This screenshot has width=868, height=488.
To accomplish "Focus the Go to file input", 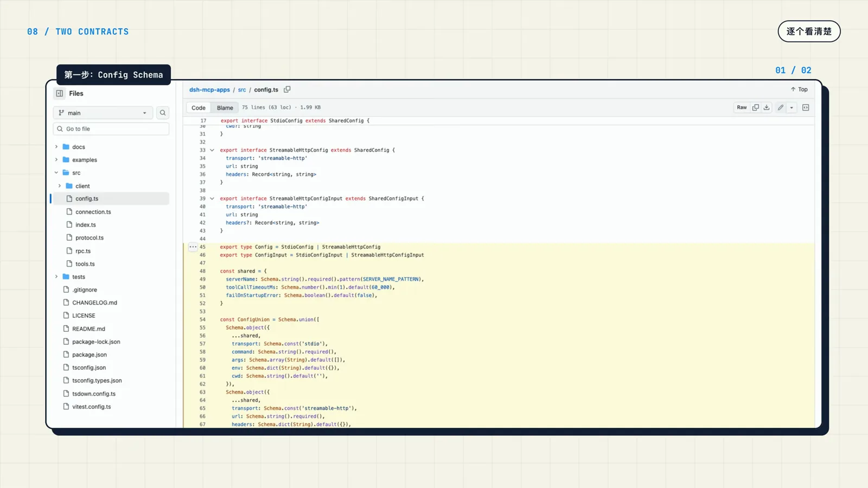I will 111,129.
